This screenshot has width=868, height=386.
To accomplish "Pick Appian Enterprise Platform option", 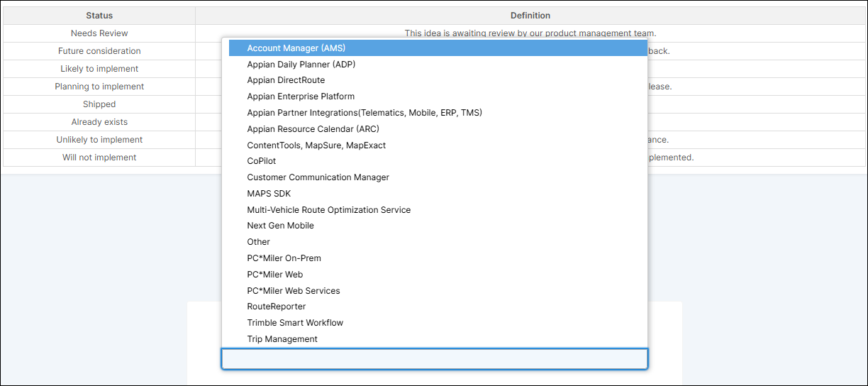I will [x=301, y=96].
